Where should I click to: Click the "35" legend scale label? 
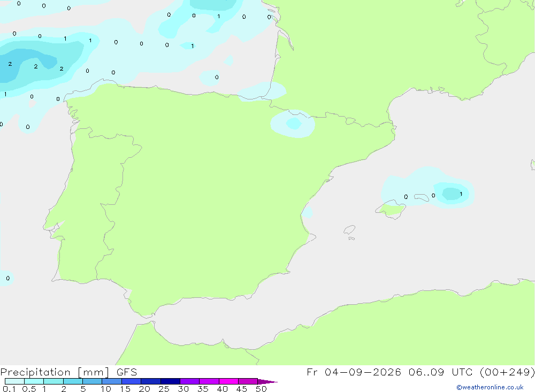[x=203, y=389]
